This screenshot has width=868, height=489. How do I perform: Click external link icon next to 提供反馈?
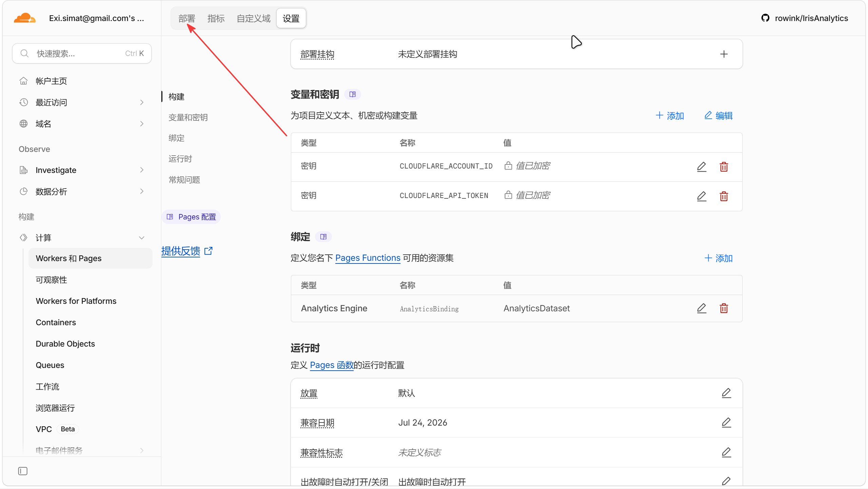(x=209, y=251)
